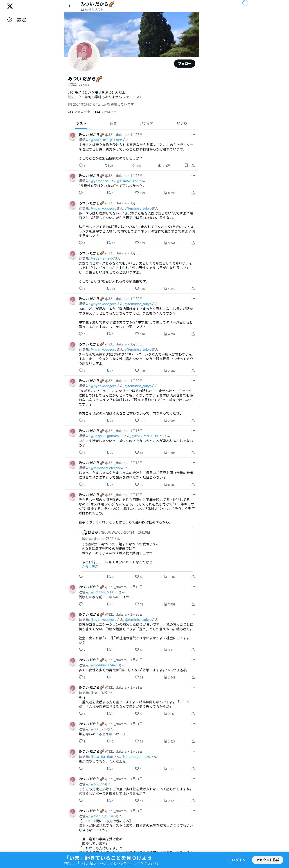This screenshot has width=289, height=868.
Task: Follow the account with フォロー button
Action: pos(184,64)
